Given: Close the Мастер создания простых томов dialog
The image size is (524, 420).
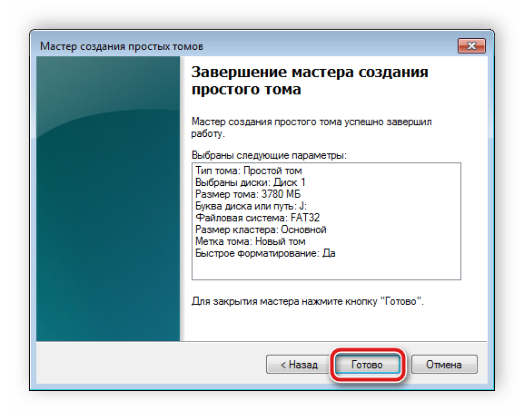Looking at the screenshot, I should pos(471,45).
